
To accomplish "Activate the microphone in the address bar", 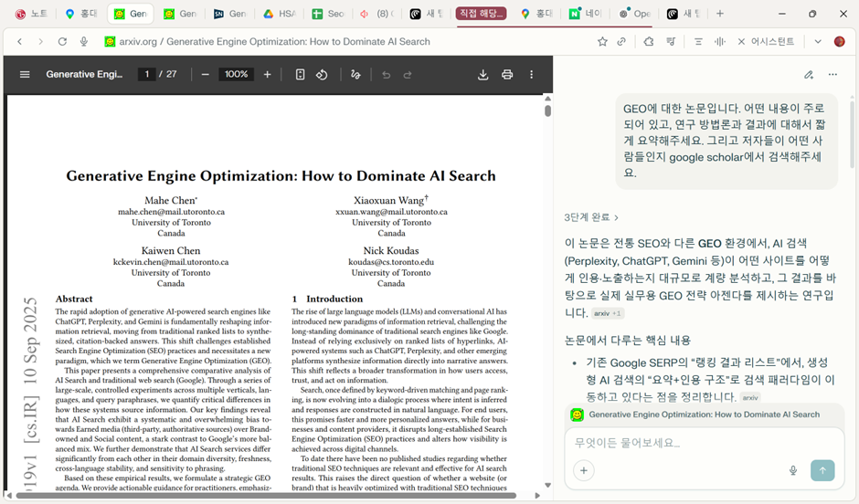I will pyautogui.click(x=84, y=42).
